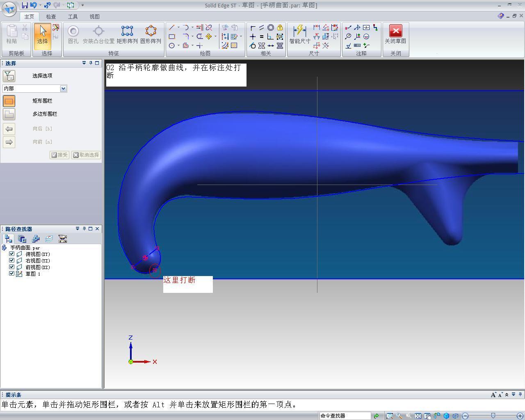The width and height of the screenshot is (525, 420).
Task: Apply the Lock constraint
Action: click(x=280, y=27)
